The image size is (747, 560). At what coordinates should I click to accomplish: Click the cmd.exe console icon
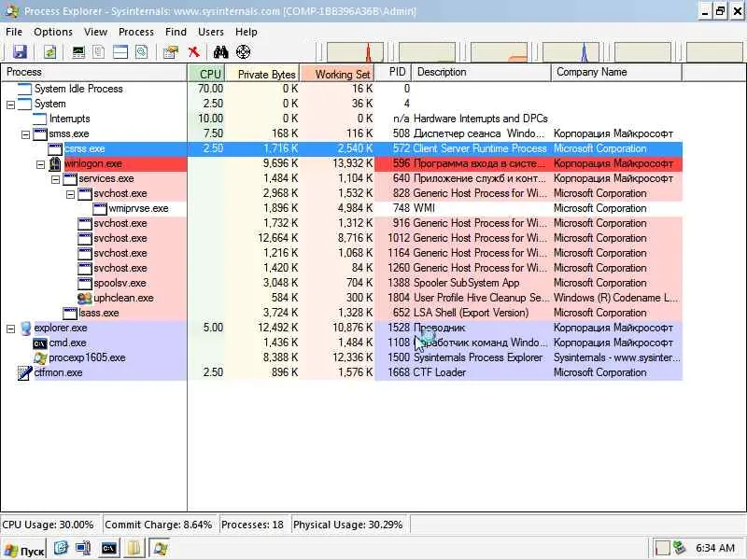(40, 343)
